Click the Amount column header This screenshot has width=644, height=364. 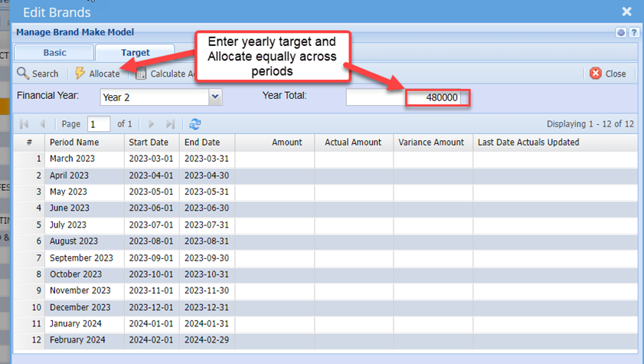click(275, 142)
